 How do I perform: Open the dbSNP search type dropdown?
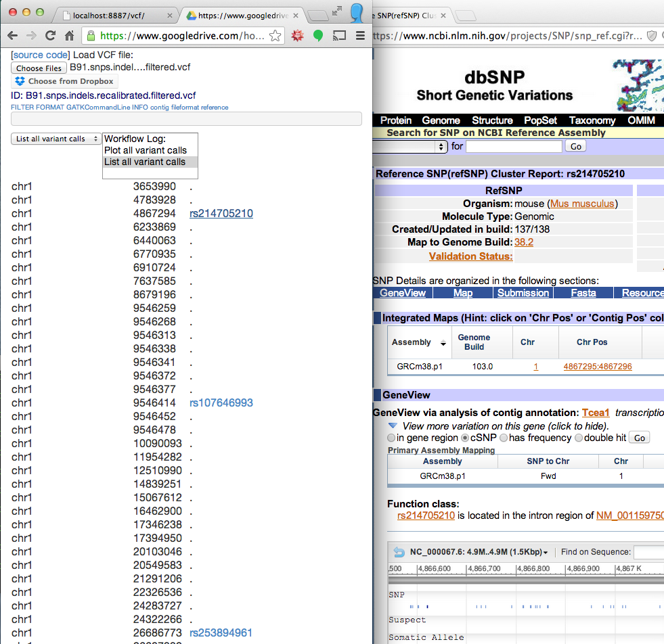[410, 146]
